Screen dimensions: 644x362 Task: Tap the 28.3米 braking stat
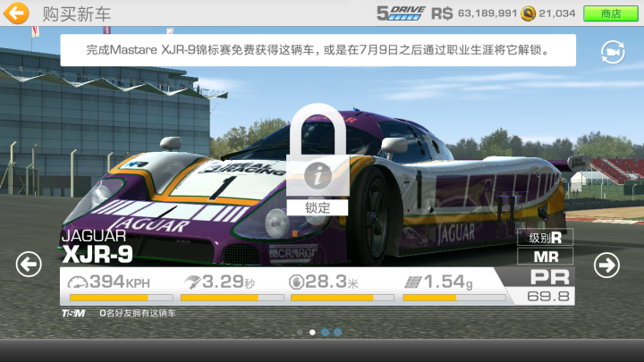324,282
